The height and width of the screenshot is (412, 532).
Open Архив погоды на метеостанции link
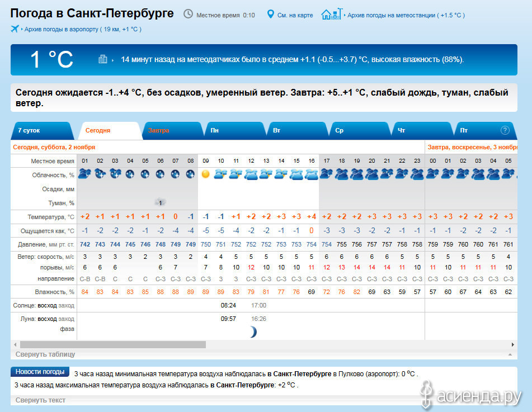click(x=406, y=15)
